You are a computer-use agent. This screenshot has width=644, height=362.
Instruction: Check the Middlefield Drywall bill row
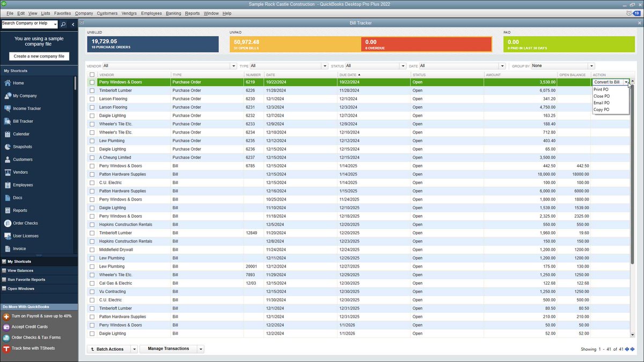coord(92,249)
